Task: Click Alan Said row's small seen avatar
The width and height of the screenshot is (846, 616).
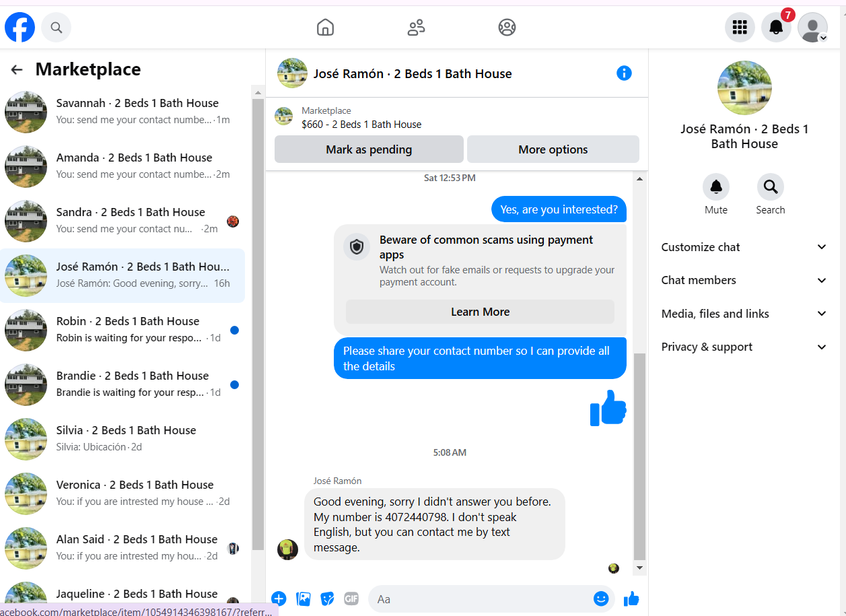Action: pos(233,548)
